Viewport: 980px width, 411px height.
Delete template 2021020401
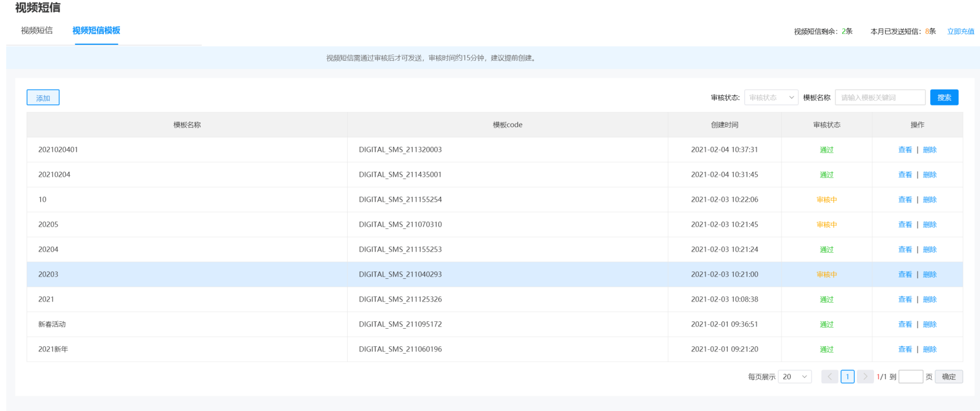(x=930, y=150)
